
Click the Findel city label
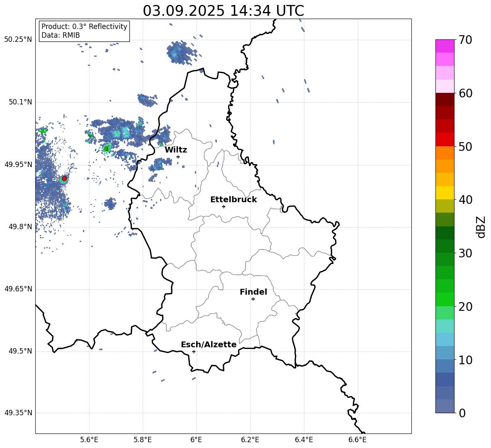click(x=253, y=292)
